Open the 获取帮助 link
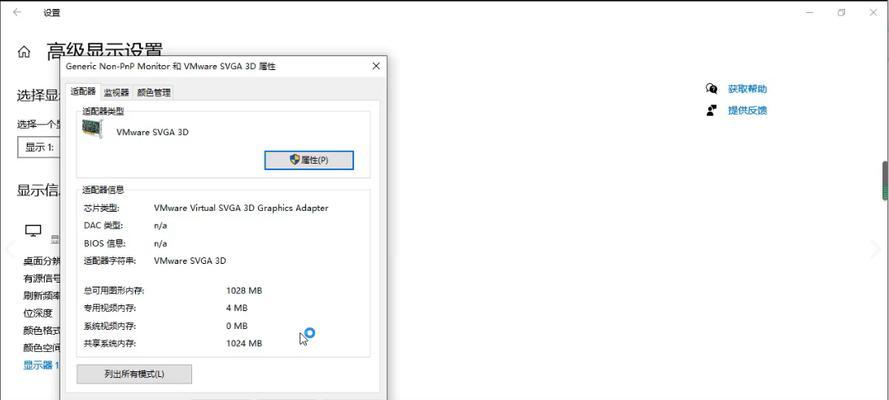The image size is (889, 400). tap(747, 89)
